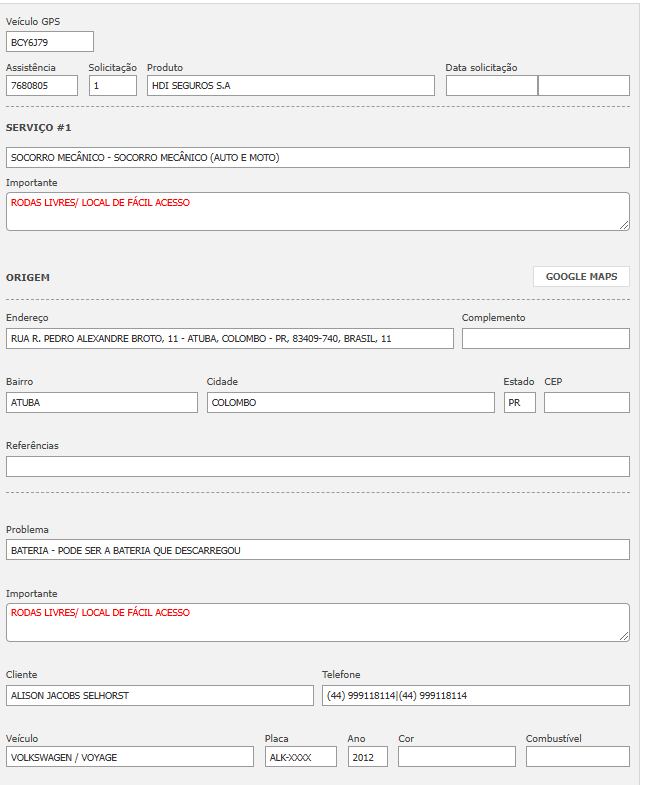This screenshot has height=785, width=668.
Task: Select the Endereço address field
Action: tap(229, 339)
